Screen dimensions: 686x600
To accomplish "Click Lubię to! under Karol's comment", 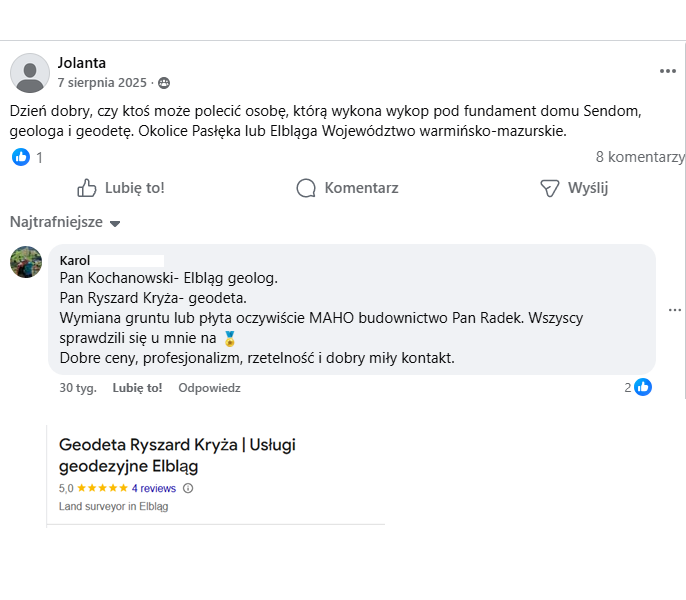I will 137,388.
